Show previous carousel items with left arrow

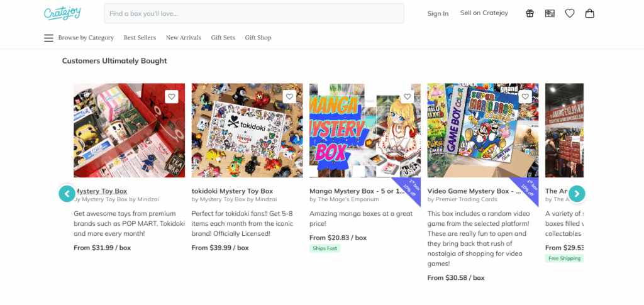click(x=67, y=194)
